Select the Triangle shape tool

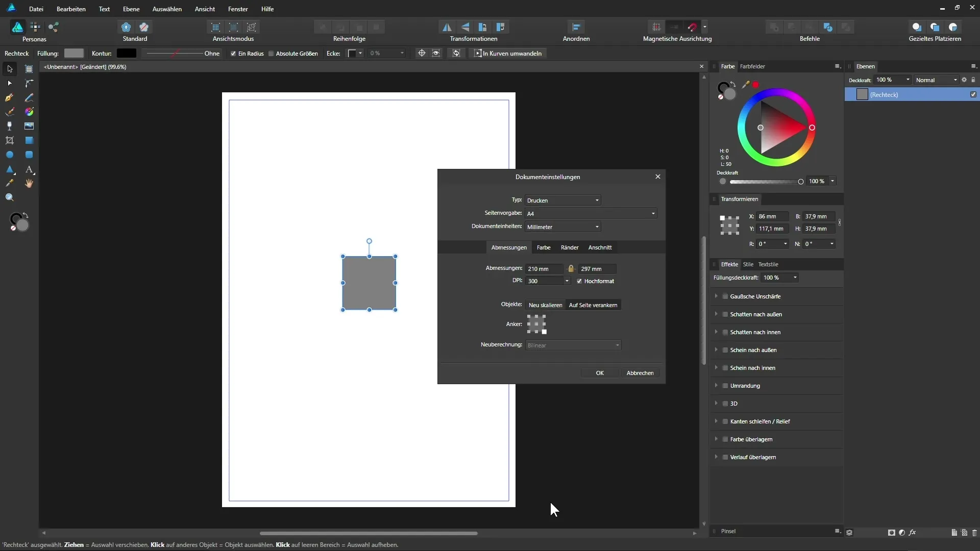tap(10, 169)
